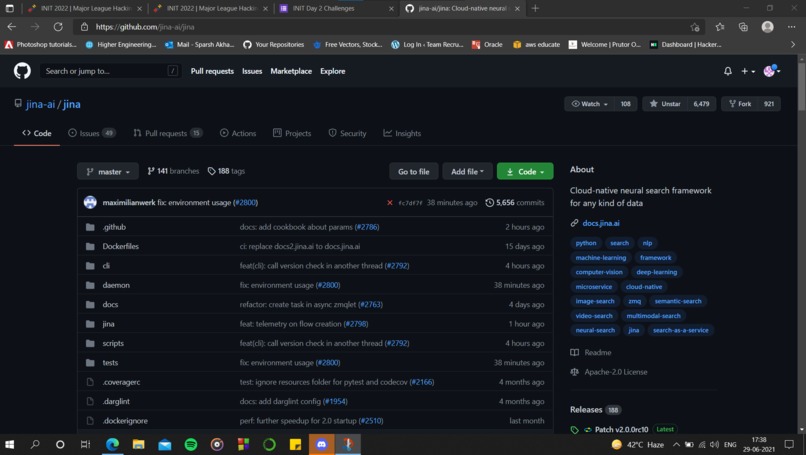Open the Projects tab
This screenshot has width=806, height=455.
pyautogui.click(x=292, y=133)
